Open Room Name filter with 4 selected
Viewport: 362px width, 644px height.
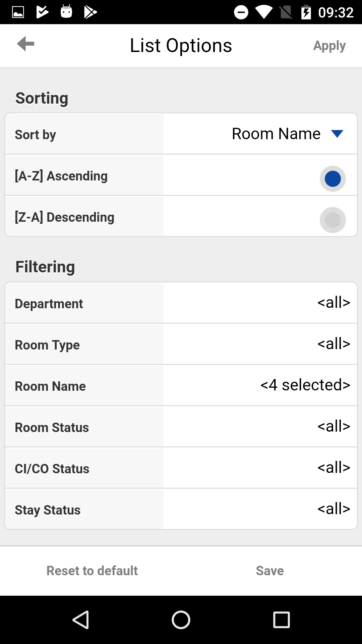181,386
